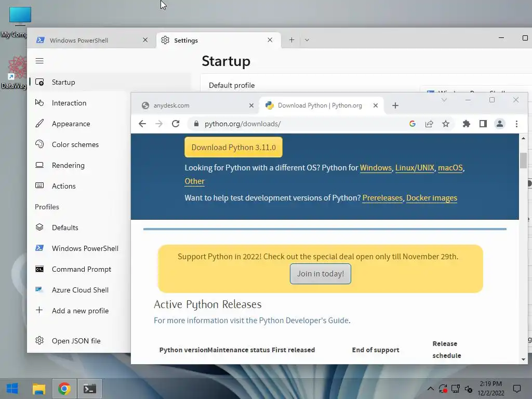Open the Docker images link
This screenshot has width=532, height=399.
432,198
